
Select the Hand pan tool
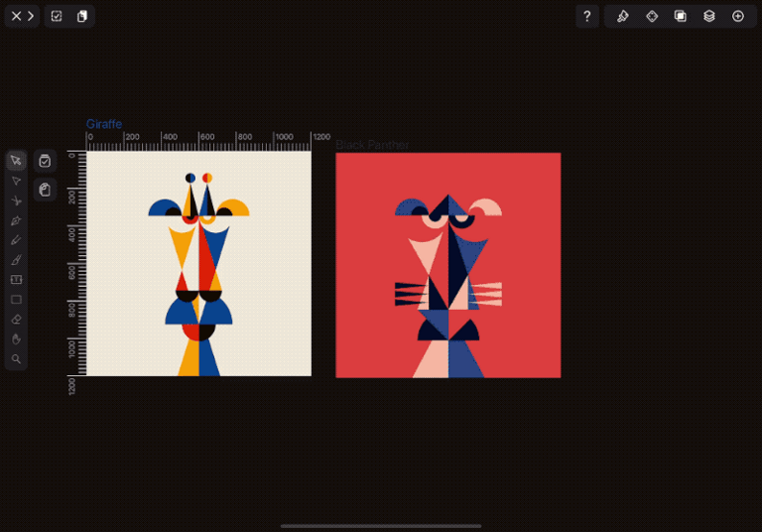point(16,338)
